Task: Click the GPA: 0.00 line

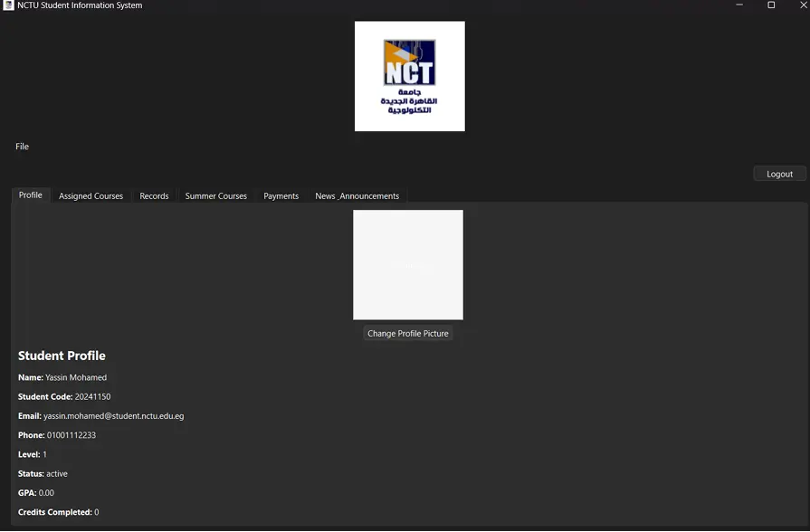Action: (36, 493)
